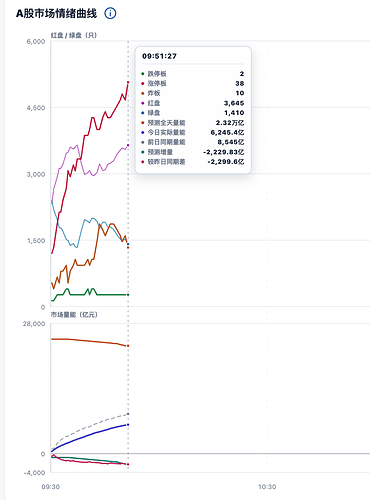Screen dimensions: 370x500
Task: Click the blue 今日实际量能 line endpoint
Action: point(128,425)
